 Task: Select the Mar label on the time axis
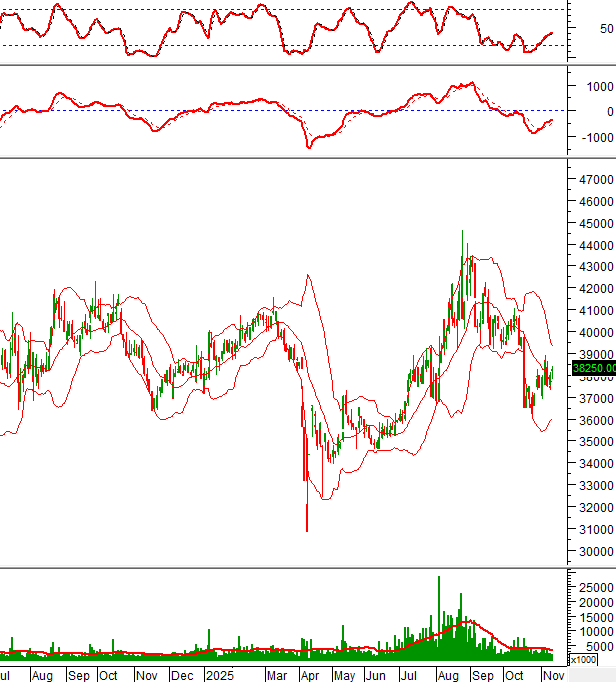click(275, 675)
